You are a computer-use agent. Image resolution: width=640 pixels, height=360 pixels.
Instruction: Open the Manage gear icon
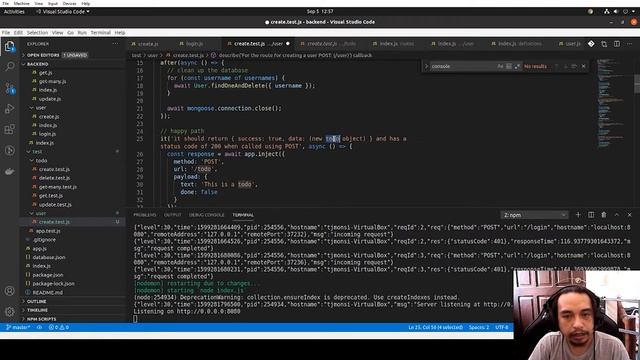tap(10, 312)
